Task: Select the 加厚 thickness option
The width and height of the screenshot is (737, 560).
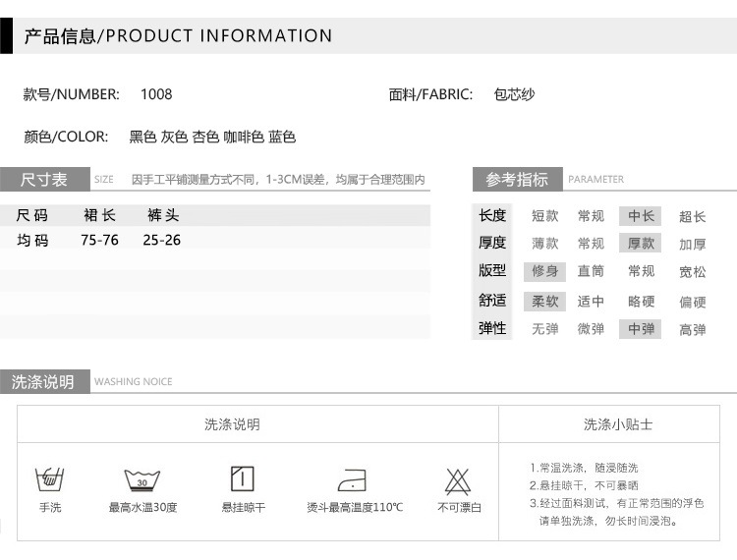Action: [x=693, y=245]
